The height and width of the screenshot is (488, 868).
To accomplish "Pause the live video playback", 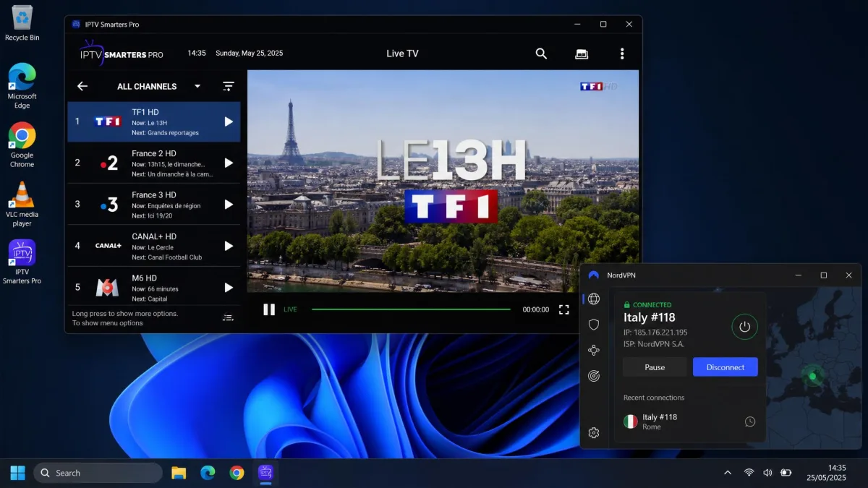I will click(269, 309).
